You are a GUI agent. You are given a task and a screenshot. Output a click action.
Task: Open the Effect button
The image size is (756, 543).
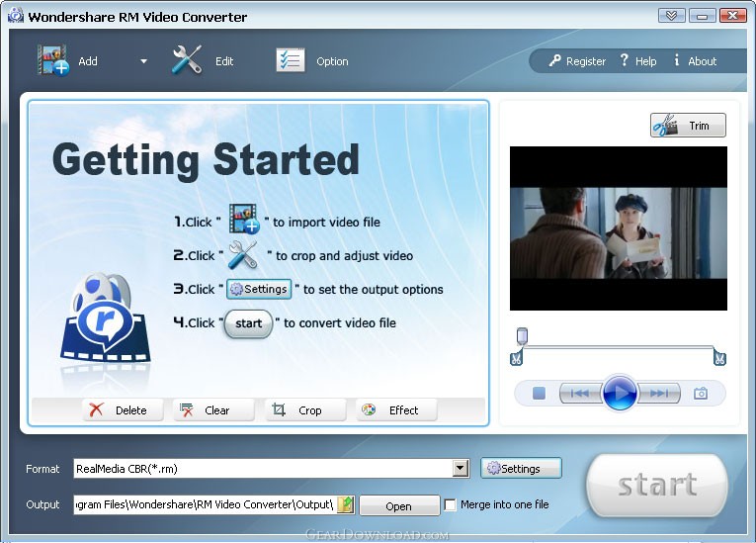(396, 410)
